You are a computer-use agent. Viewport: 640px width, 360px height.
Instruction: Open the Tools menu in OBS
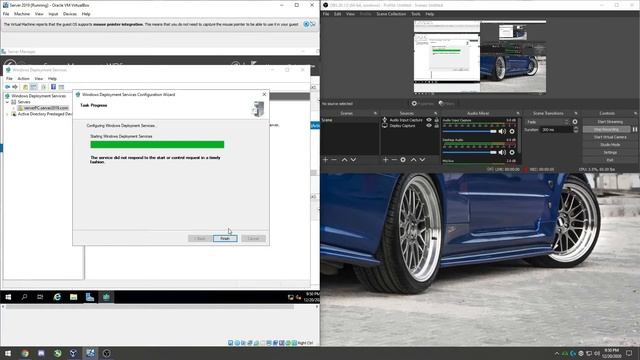pyautogui.click(x=416, y=14)
